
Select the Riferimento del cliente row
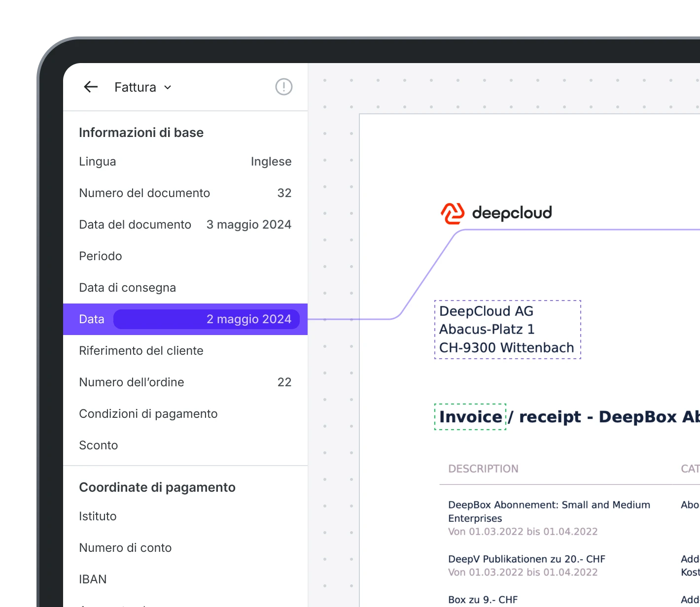[x=185, y=351]
